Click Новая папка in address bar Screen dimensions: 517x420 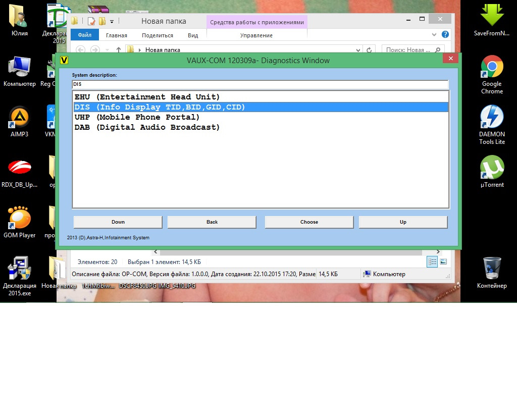(163, 50)
